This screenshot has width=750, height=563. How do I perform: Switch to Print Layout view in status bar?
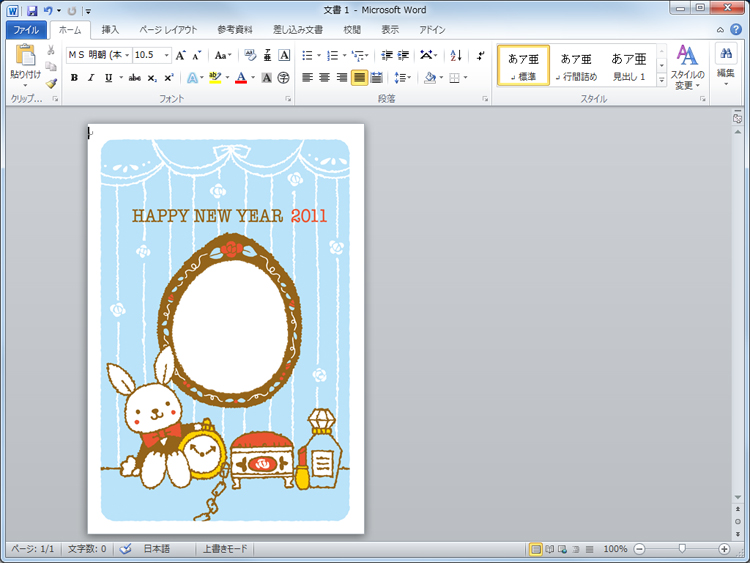[x=536, y=549]
